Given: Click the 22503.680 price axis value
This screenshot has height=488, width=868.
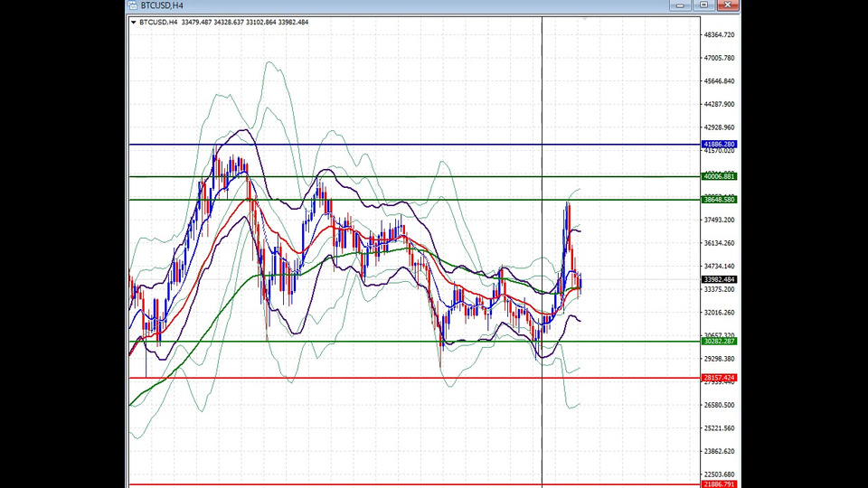Looking at the screenshot, I should 719,474.
